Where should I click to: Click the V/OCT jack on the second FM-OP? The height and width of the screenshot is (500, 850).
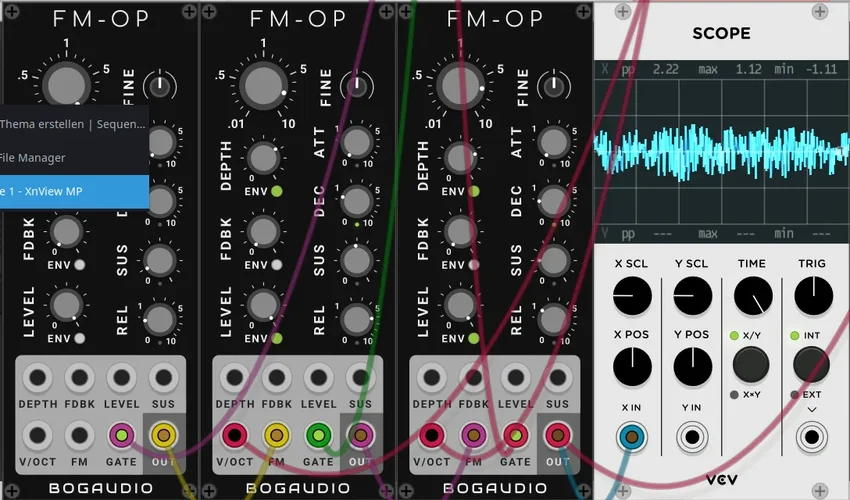234,435
